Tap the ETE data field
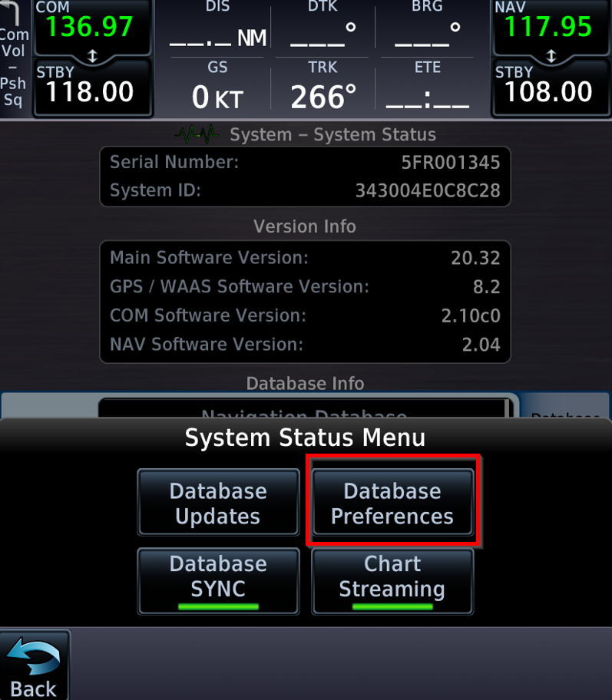The image size is (612, 700). [428, 86]
